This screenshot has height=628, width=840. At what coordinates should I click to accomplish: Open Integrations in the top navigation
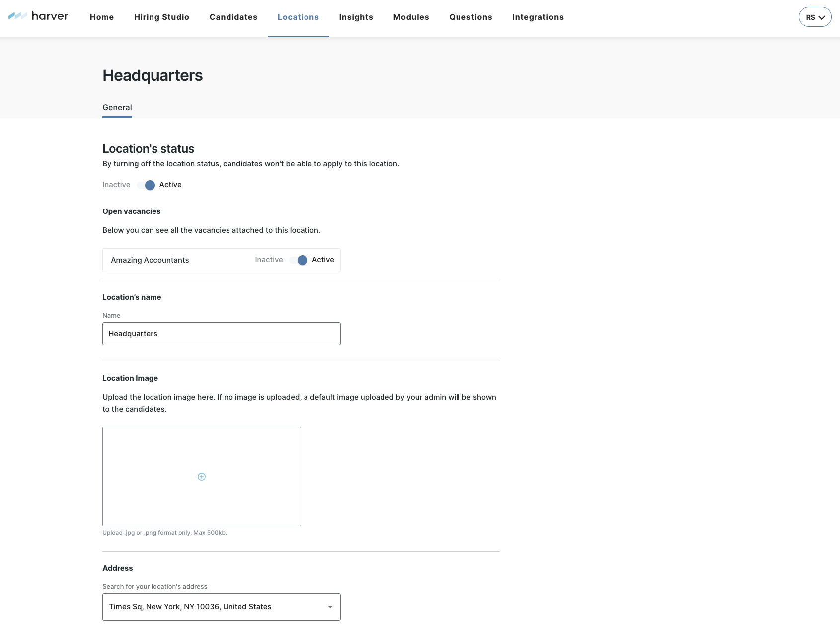[x=537, y=17]
